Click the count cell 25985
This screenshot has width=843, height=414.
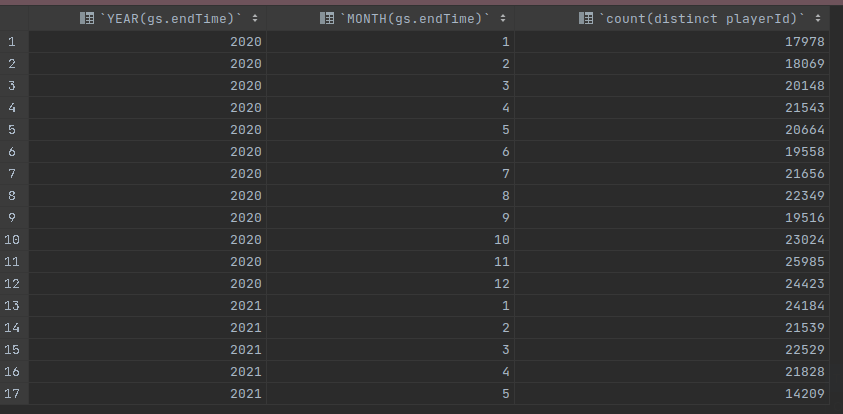(x=672, y=262)
